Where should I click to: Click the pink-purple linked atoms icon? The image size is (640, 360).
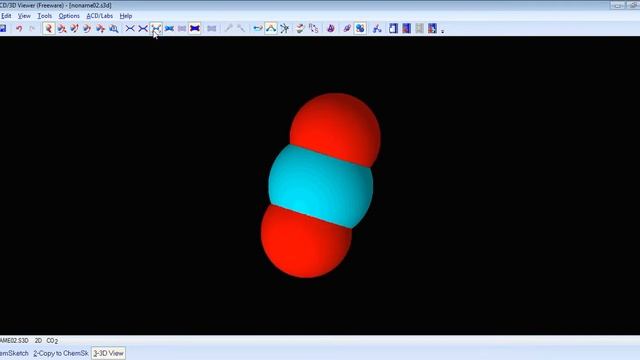click(x=347, y=28)
